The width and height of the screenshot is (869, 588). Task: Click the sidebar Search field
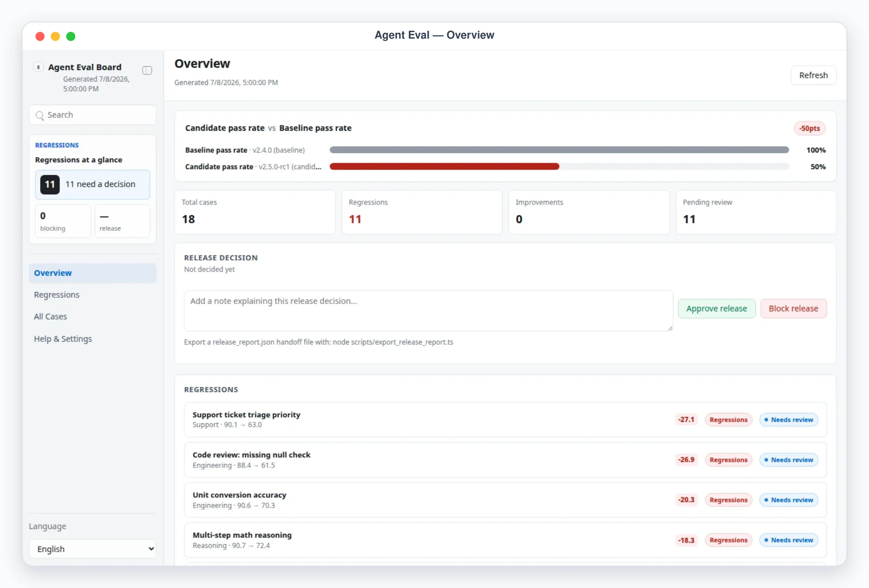pyautogui.click(x=93, y=115)
